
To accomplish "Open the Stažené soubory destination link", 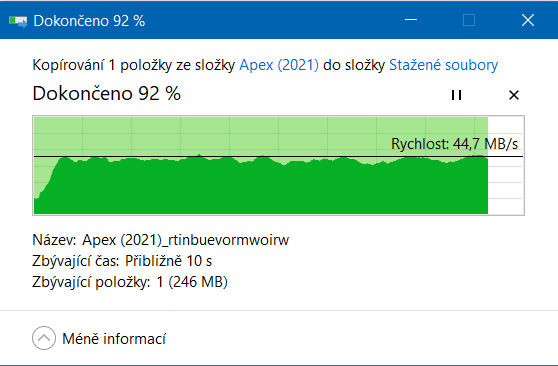I will [x=443, y=65].
